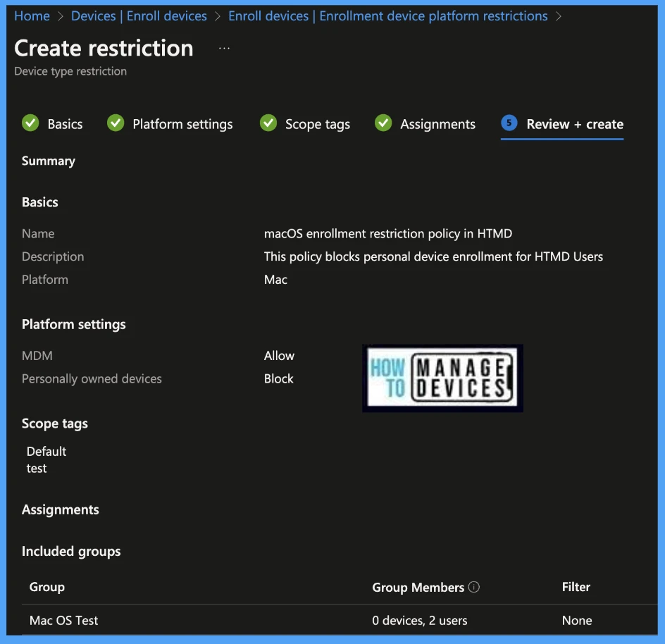Click the policy name 'macOS enrollment restriction policy in HTMD'
The height and width of the screenshot is (644, 665).
[387, 233]
